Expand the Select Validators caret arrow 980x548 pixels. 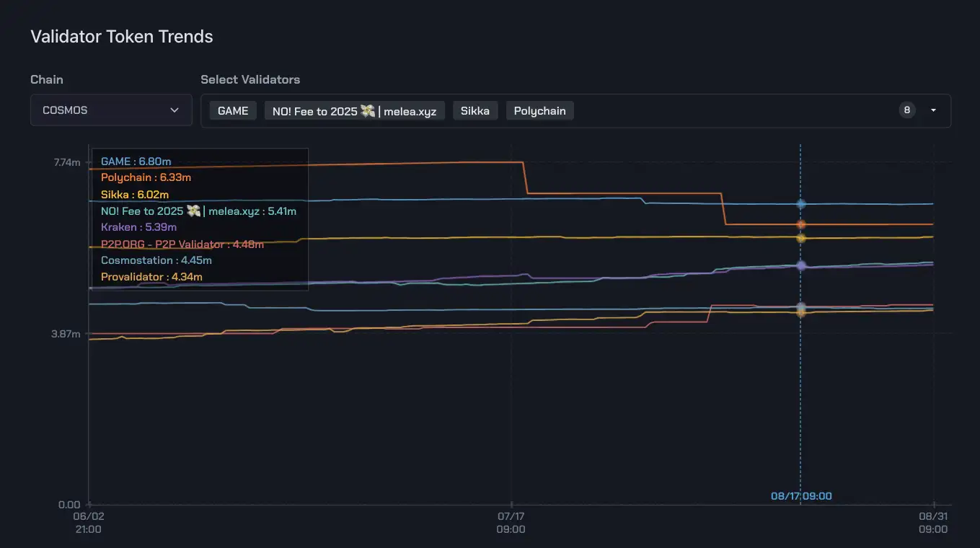933,110
